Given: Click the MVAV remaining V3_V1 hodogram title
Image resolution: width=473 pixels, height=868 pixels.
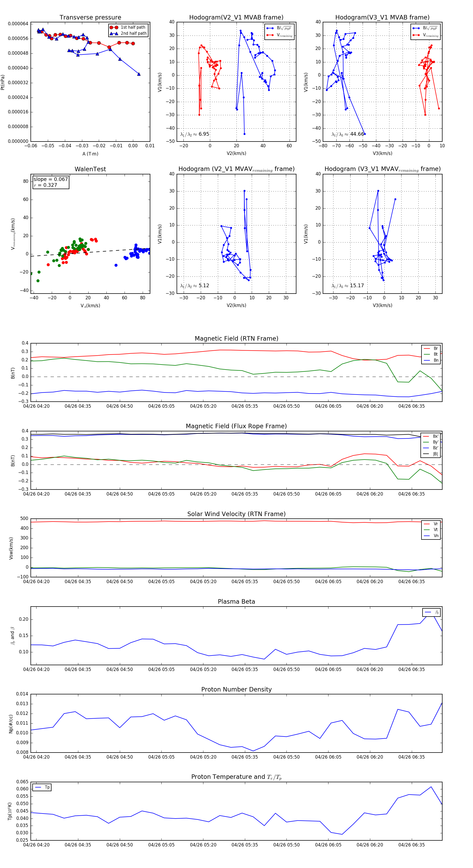Looking at the screenshot, I should coord(382,169).
